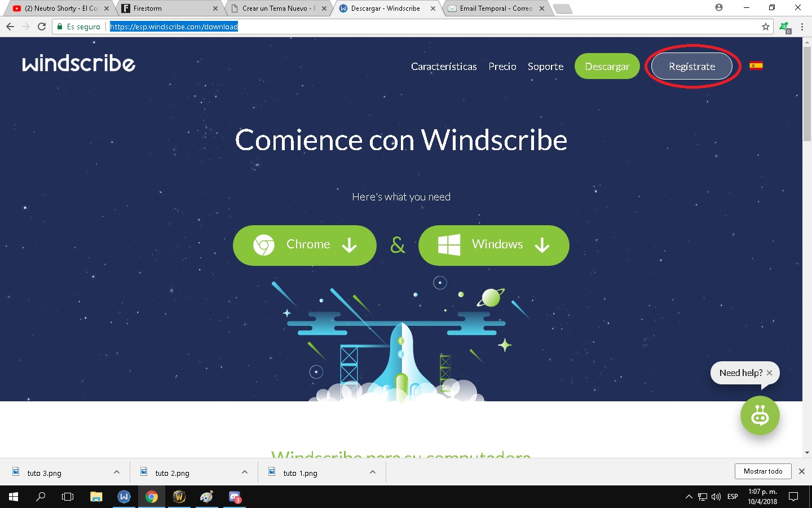Expand options for tuto 1.png download
Screen dimensions: 812x508
pos(373,472)
